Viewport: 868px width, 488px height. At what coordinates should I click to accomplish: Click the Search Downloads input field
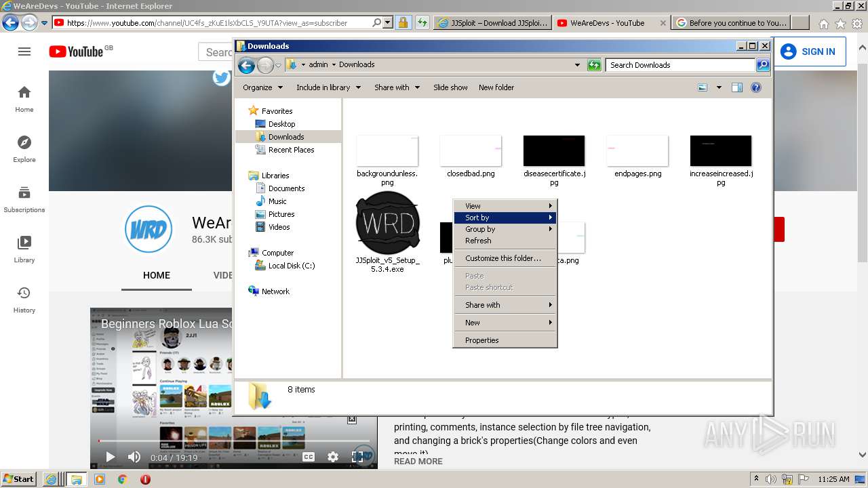[x=680, y=65]
